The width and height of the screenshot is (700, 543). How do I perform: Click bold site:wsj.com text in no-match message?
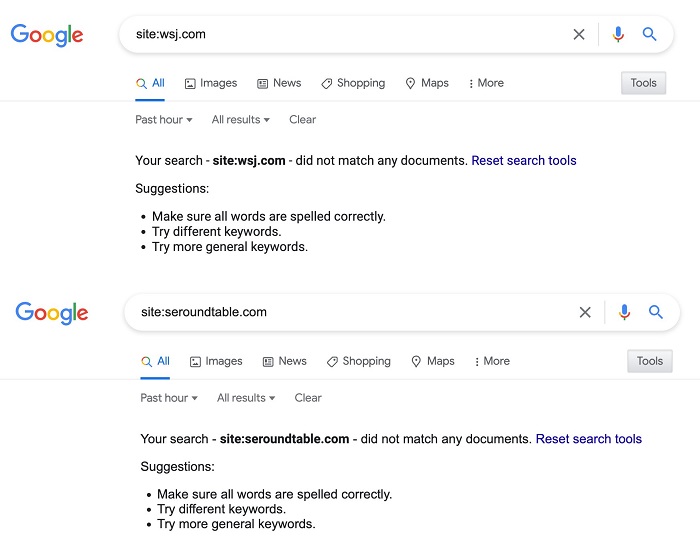coord(249,161)
